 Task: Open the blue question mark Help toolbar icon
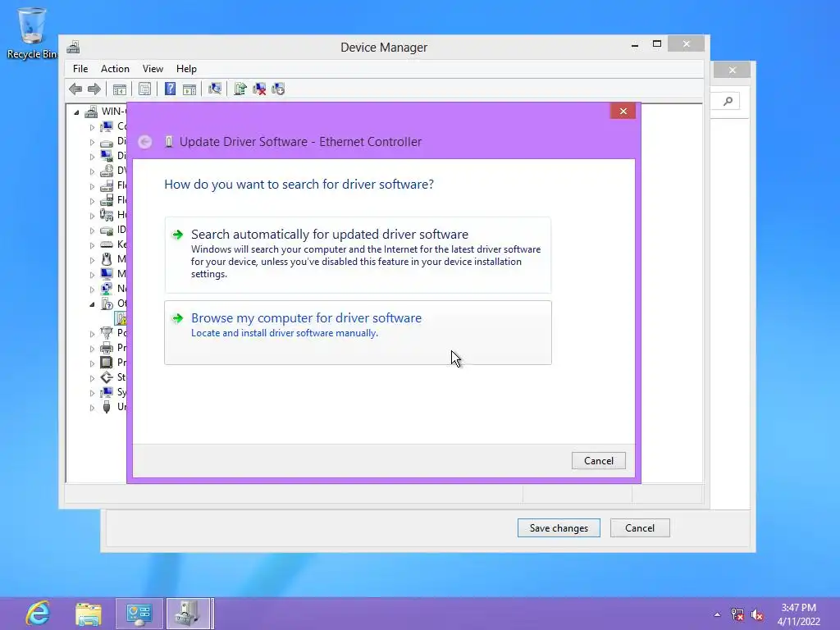170,89
